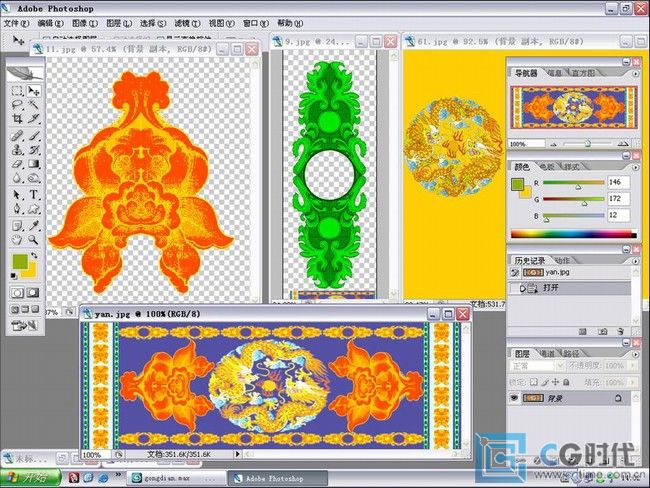Click foreground color green swatch in toolbox
This screenshot has width=650, height=488.
(x=19, y=262)
